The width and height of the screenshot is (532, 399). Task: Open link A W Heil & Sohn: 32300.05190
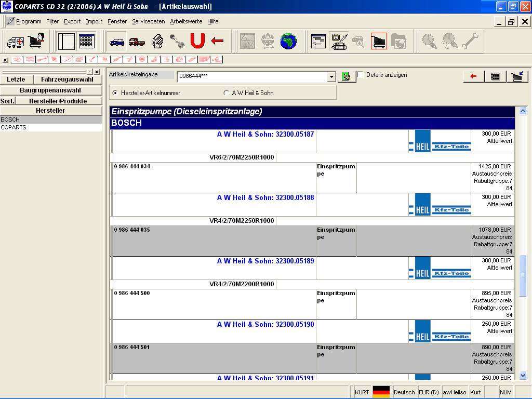[265, 324]
